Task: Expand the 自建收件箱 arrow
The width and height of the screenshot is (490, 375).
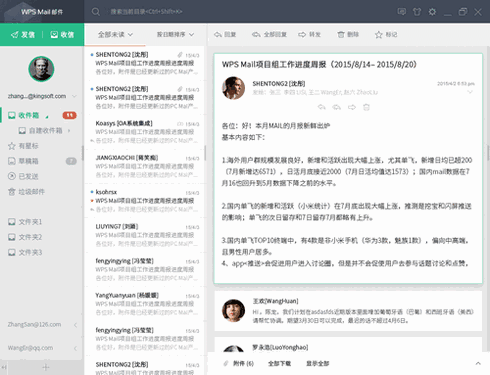Action: (69, 131)
